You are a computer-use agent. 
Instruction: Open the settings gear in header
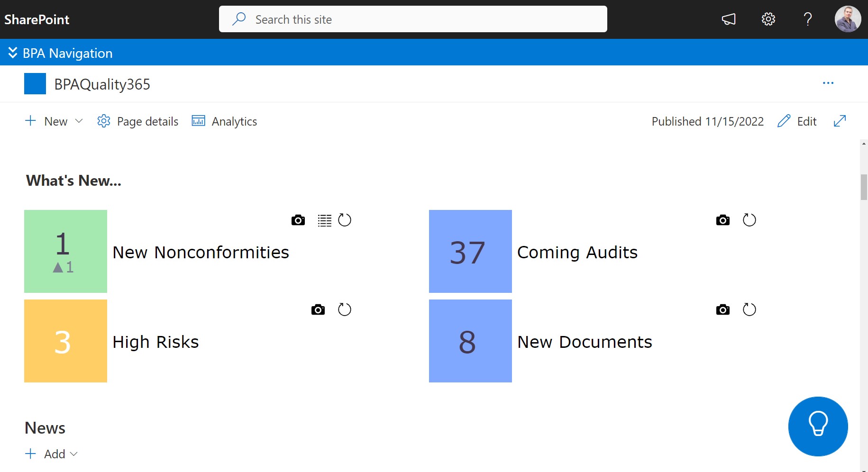pos(768,19)
